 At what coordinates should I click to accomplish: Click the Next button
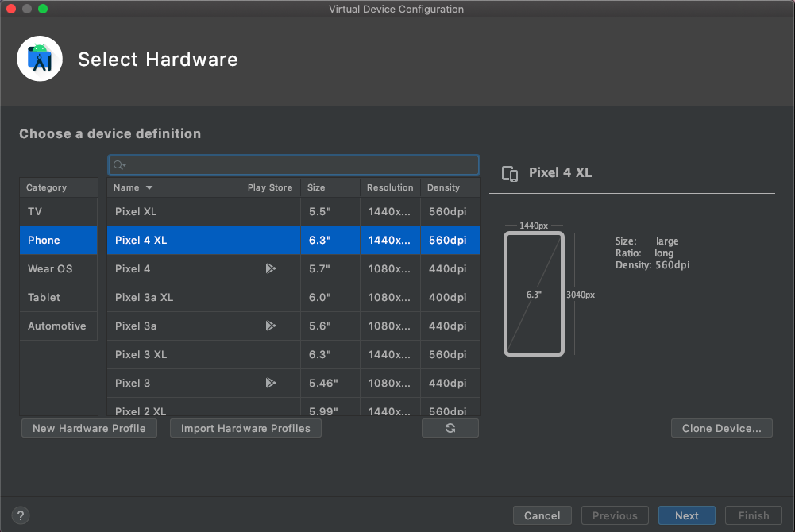686,515
